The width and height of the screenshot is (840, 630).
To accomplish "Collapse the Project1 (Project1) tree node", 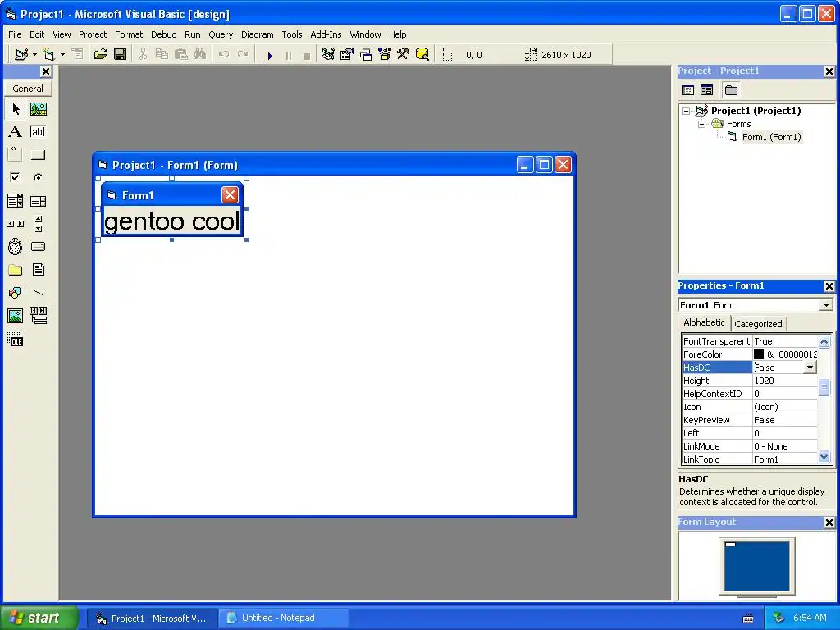I will (x=687, y=111).
